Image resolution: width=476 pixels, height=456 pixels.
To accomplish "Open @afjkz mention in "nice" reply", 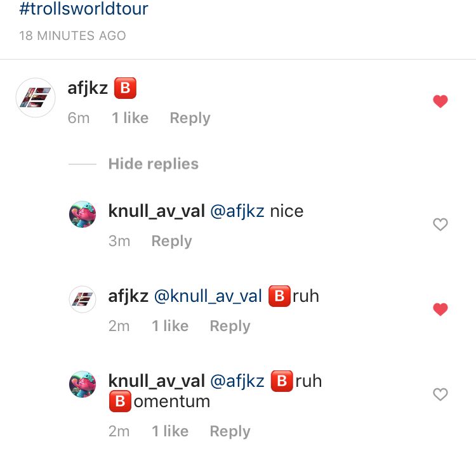I will [237, 211].
